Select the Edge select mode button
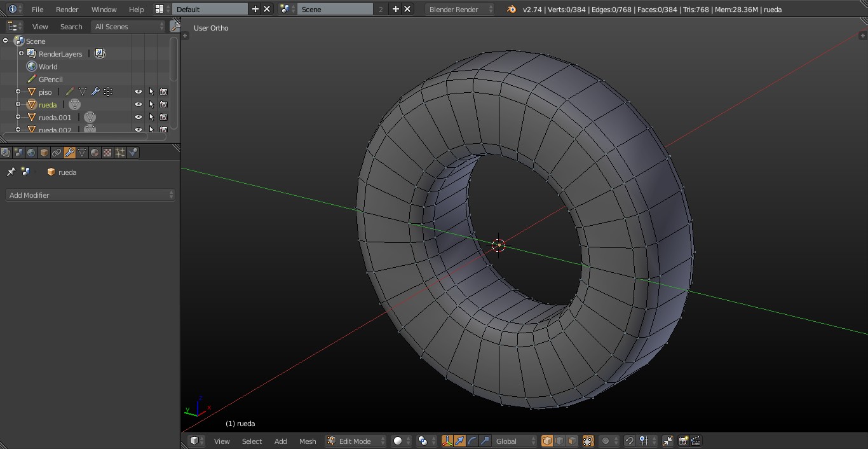The width and height of the screenshot is (868, 449). coord(560,441)
